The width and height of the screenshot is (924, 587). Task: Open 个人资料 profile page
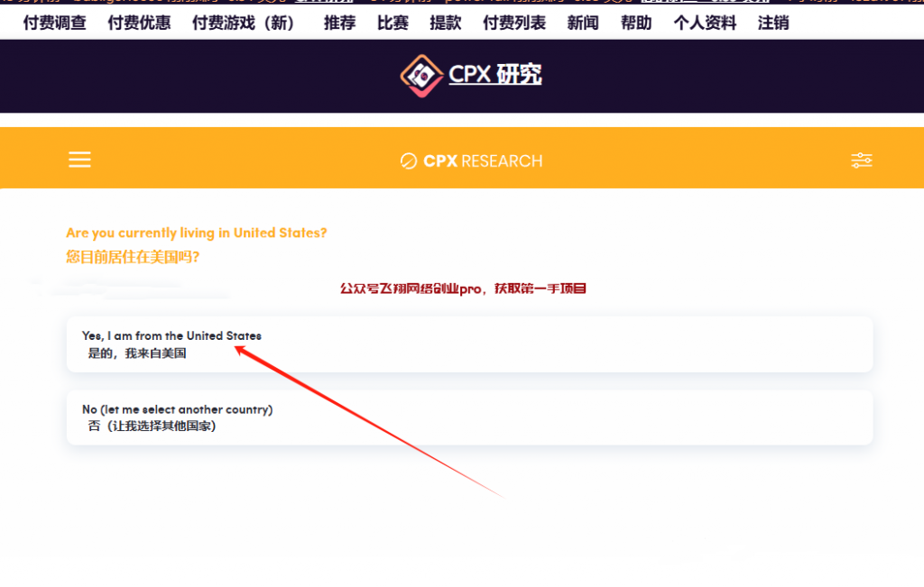click(x=705, y=23)
